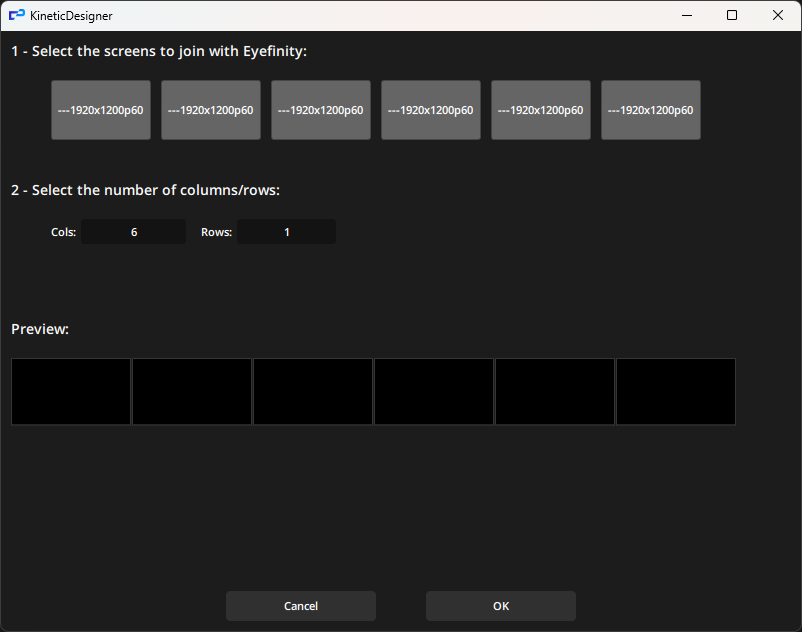Select the first 1920x1200p60 screen

(x=100, y=109)
